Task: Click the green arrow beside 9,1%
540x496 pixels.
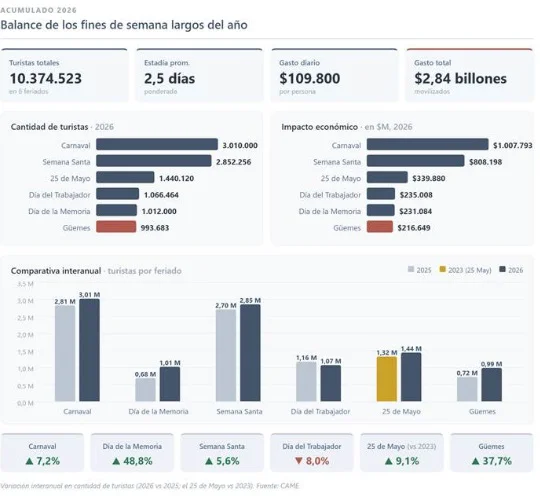Action: 389,461
